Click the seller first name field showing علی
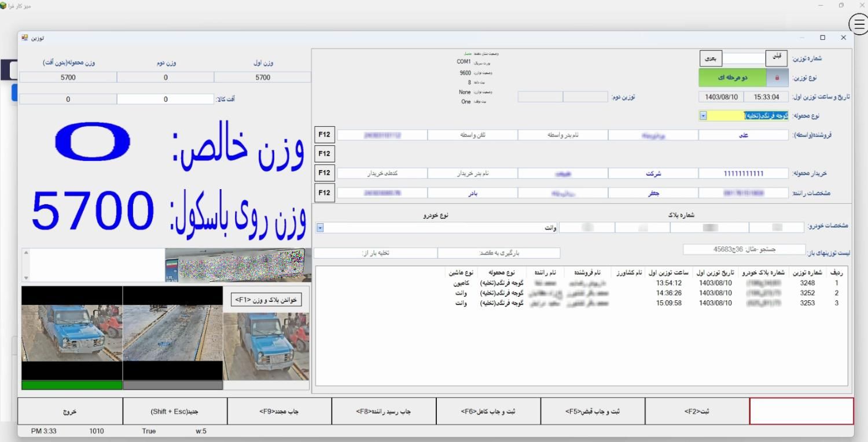The image size is (868, 442). 744,135
